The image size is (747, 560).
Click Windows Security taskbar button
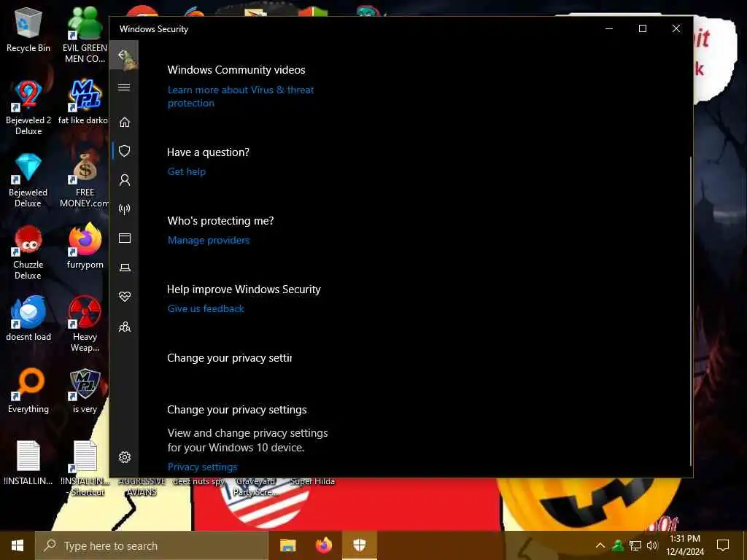360,545
